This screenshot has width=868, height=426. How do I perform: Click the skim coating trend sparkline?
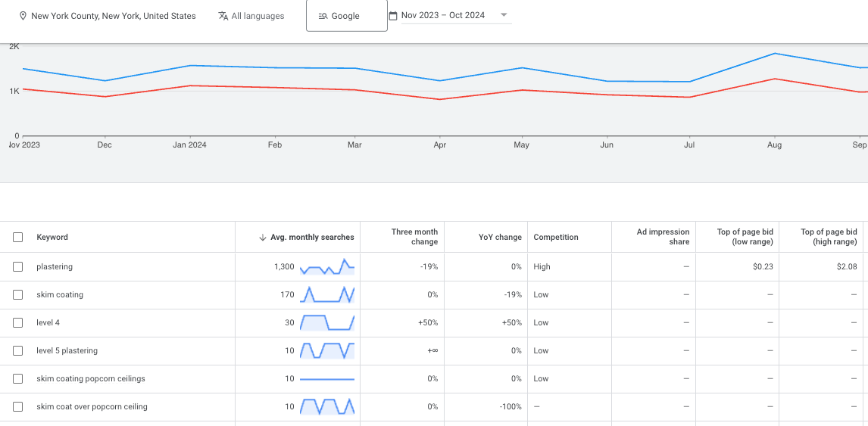pyautogui.click(x=326, y=295)
